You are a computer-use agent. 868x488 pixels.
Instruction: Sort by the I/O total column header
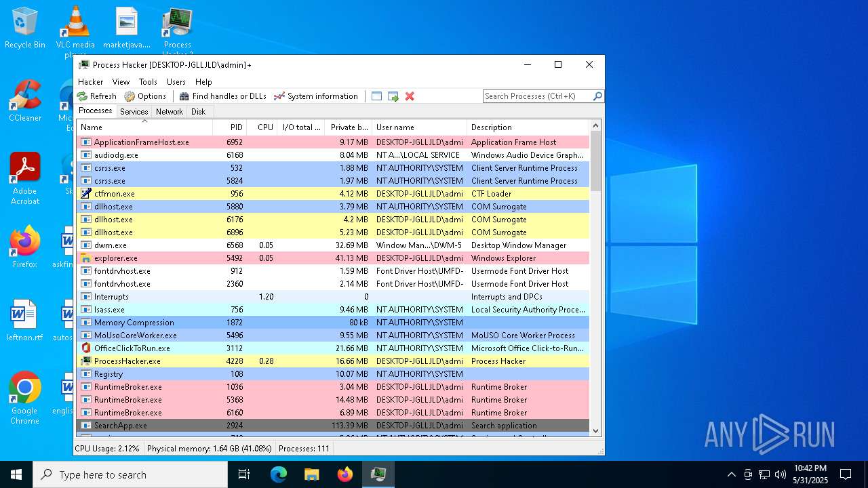pyautogui.click(x=301, y=127)
